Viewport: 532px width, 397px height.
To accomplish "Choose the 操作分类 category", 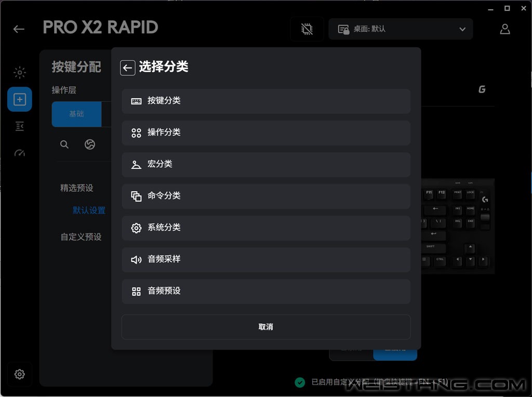I will pyautogui.click(x=266, y=133).
